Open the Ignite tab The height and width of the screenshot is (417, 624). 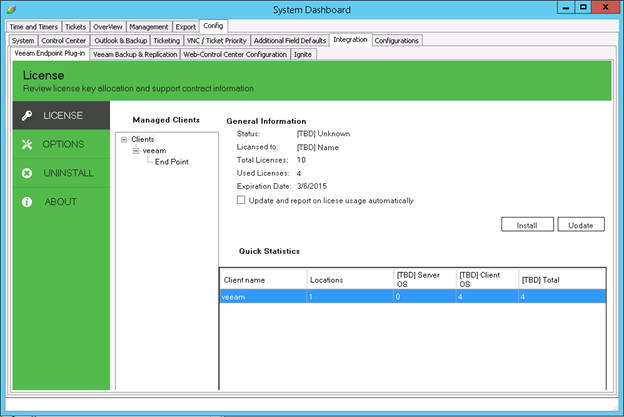point(302,54)
